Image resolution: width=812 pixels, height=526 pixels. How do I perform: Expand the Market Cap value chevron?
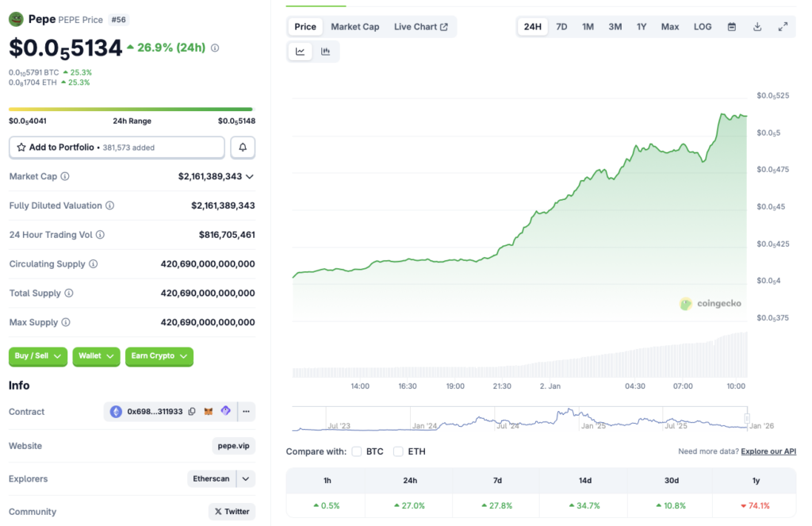(250, 177)
